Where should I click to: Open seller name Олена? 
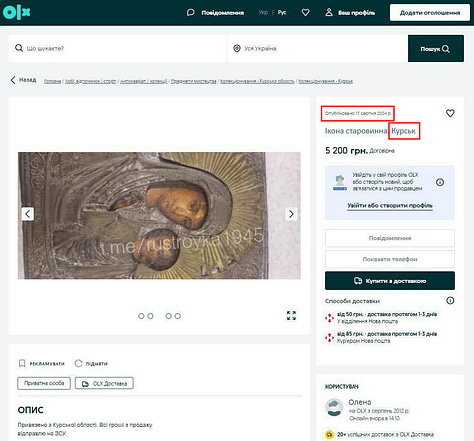360,402
